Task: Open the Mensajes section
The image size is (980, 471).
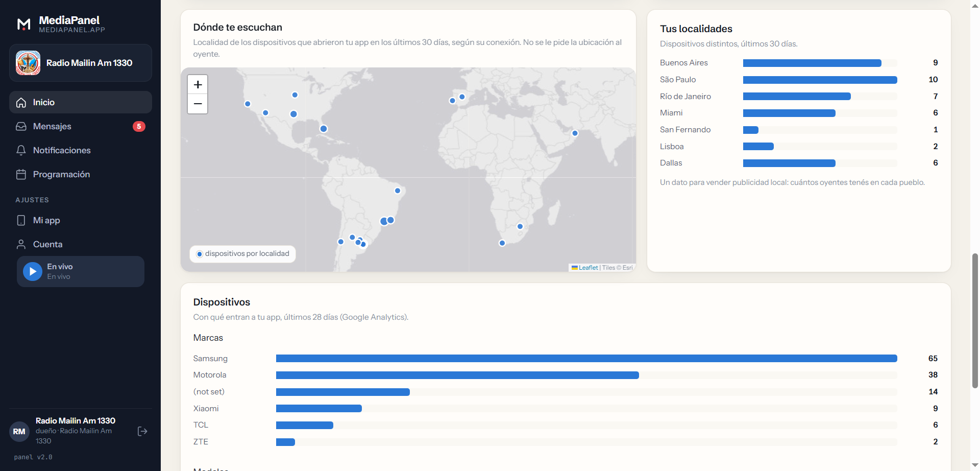Action: click(81, 126)
